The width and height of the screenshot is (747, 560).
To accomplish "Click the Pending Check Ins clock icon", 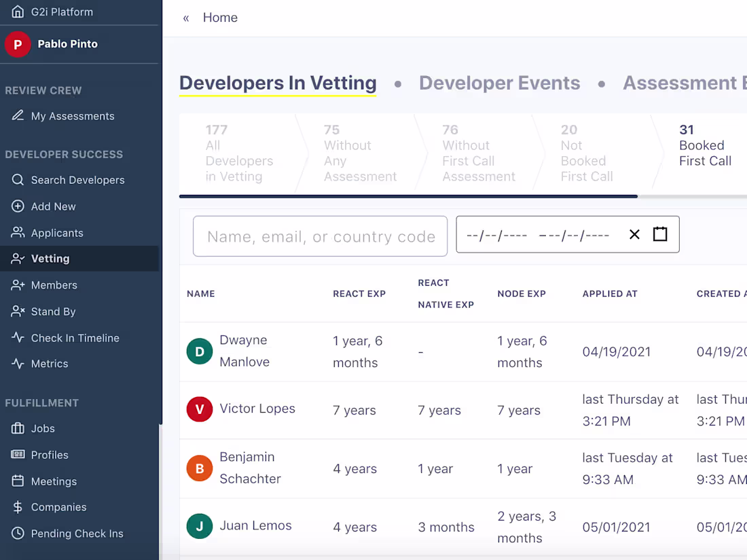I will (x=18, y=534).
